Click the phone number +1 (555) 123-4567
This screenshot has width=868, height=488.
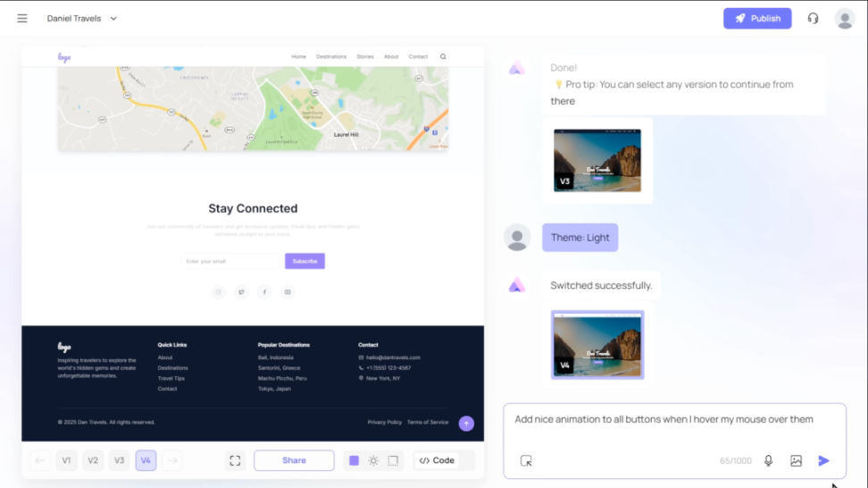[x=388, y=368]
